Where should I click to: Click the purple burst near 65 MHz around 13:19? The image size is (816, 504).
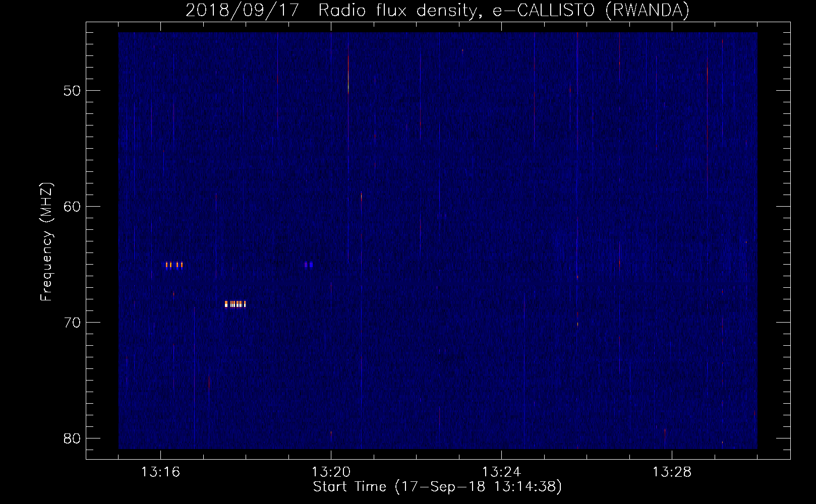pyautogui.click(x=309, y=265)
